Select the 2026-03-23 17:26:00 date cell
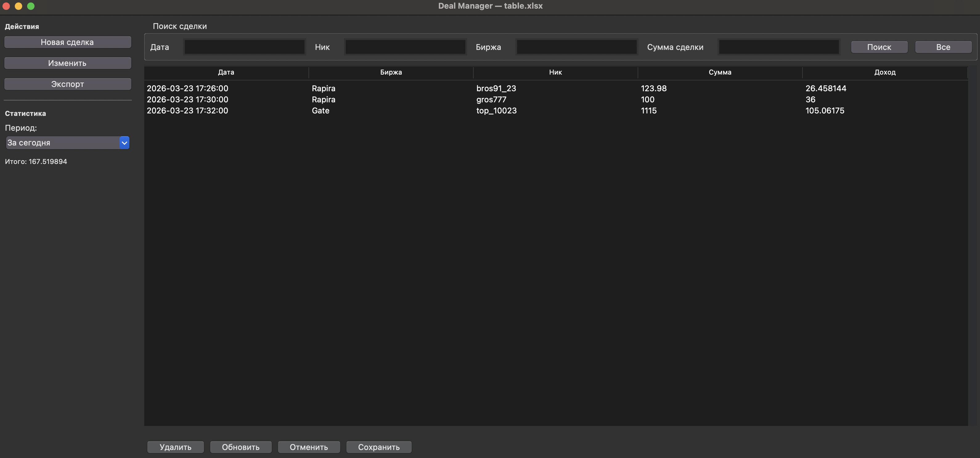This screenshot has width=980, height=458. (x=227, y=88)
